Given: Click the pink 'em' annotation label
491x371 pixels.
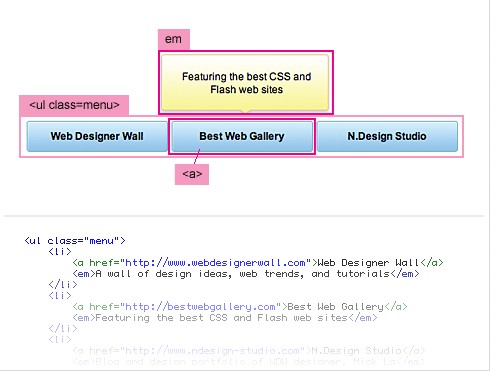Looking at the screenshot, I should coord(174,39).
